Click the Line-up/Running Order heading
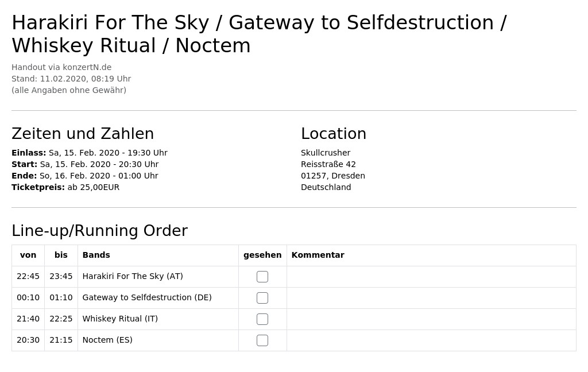 [x=100, y=231]
